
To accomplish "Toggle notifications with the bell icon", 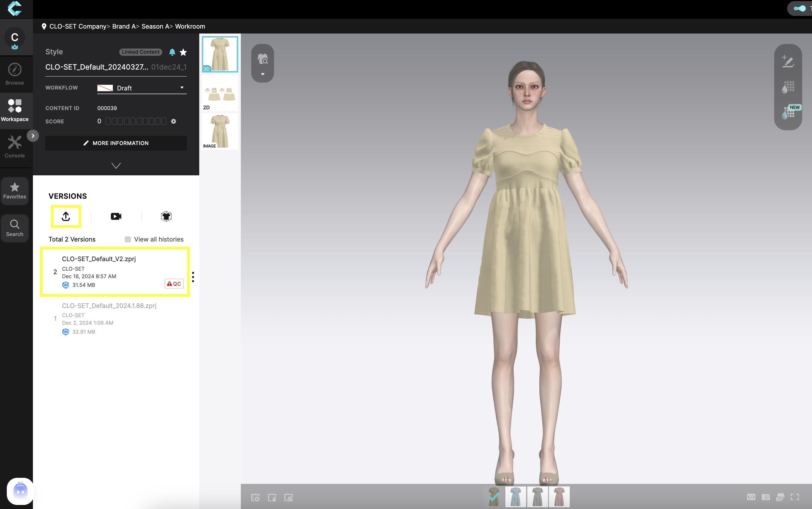I will [172, 52].
